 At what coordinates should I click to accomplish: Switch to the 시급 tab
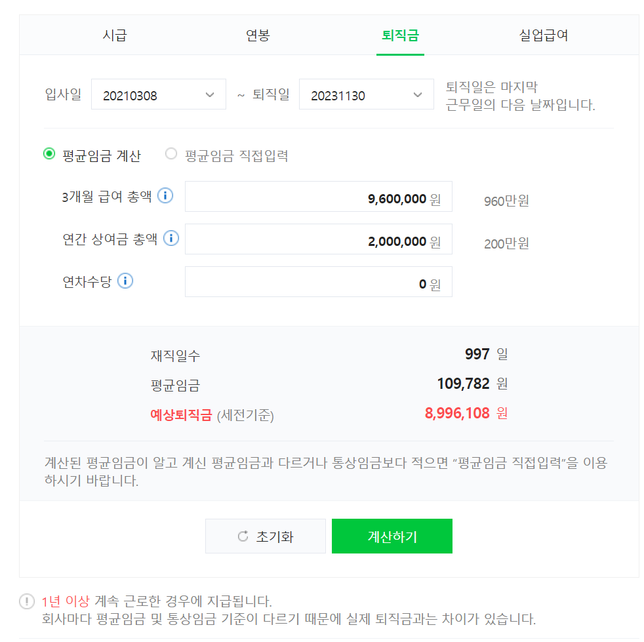coord(115,36)
